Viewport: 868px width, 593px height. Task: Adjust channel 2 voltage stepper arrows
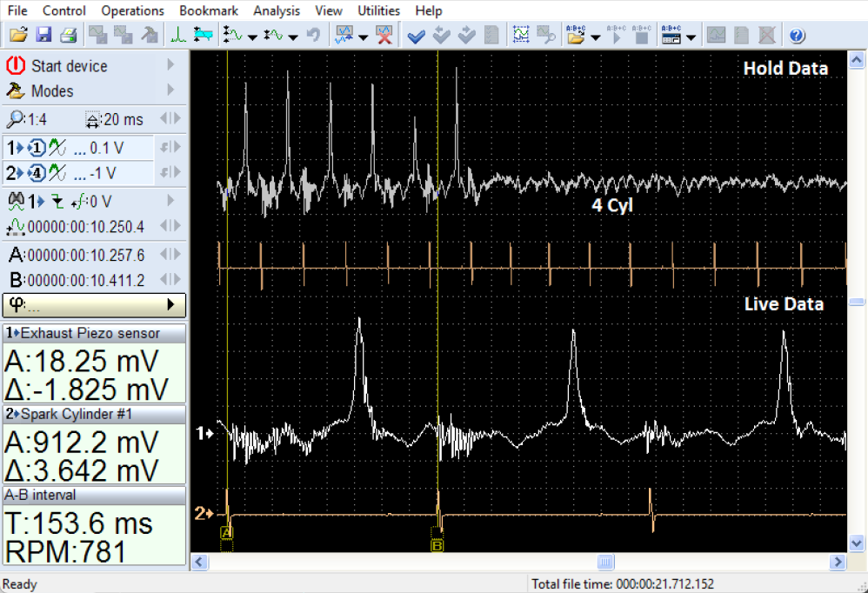click(x=170, y=172)
